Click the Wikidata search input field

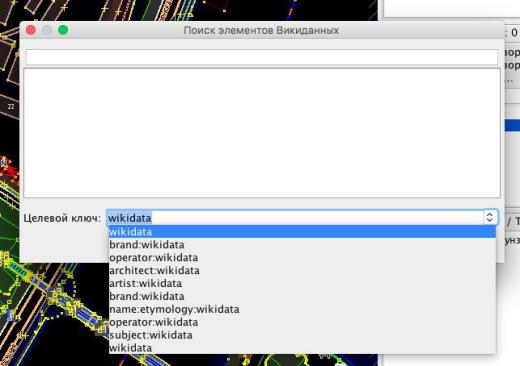(262, 57)
